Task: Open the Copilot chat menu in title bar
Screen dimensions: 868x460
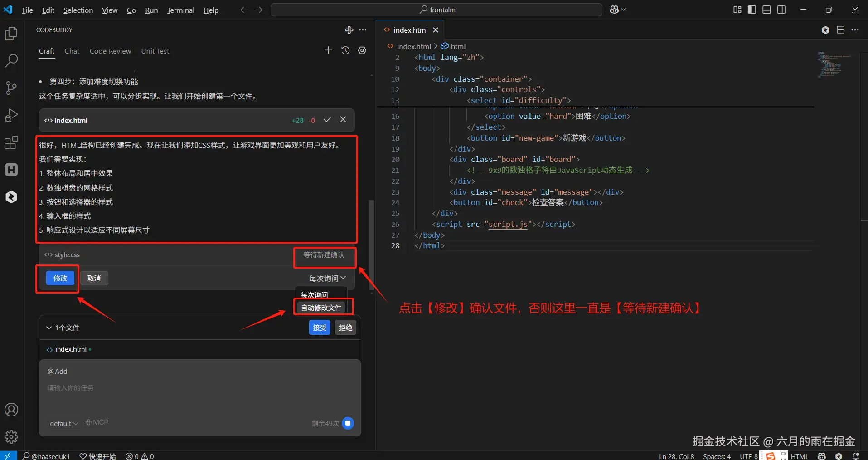Action: (x=617, y=10)
